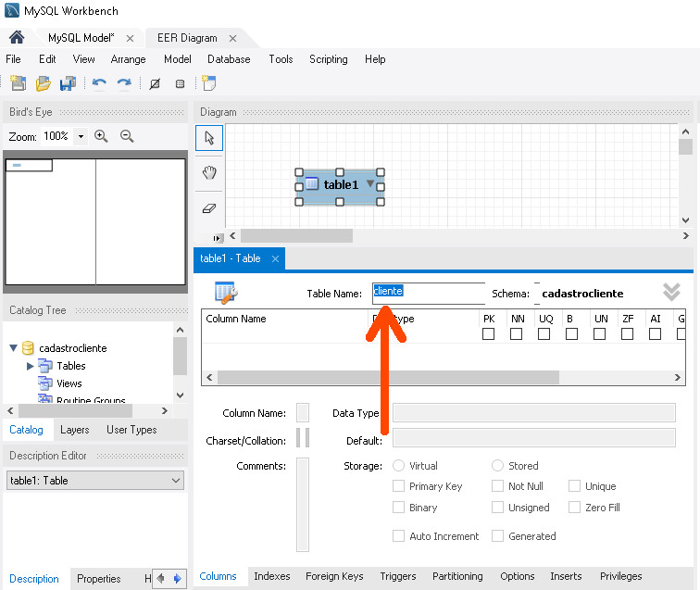Switch to the Inserts tab
The height and width of the screenshot is (590, 700).
click(566, 576)
